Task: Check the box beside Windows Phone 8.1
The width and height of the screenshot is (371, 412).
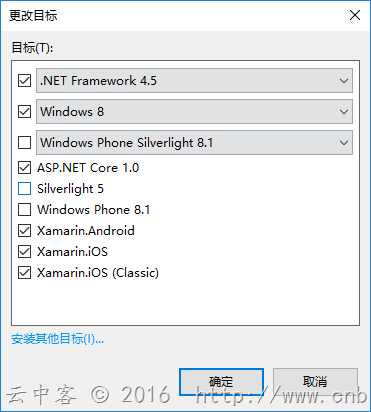Action: [24, 210]
